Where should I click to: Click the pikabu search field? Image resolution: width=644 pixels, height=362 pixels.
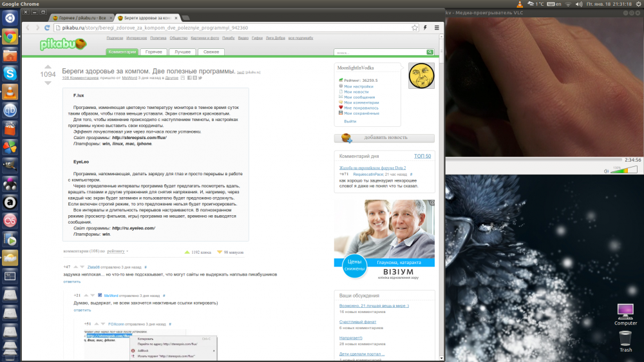coord(381,52)
